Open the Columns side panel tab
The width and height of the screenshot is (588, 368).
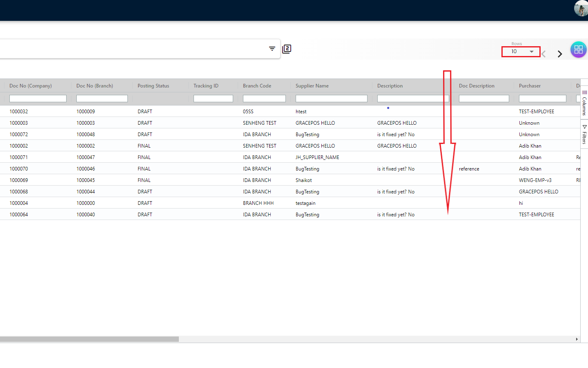[x=584, y=103]
